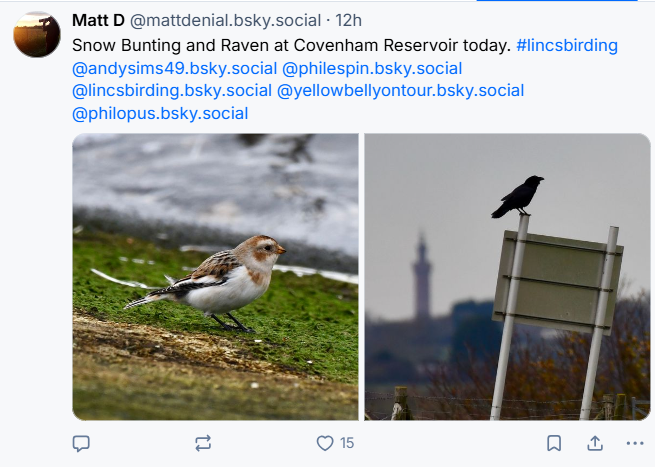
Task: Open the Snow Bunting photo
Action: [215, 276]
